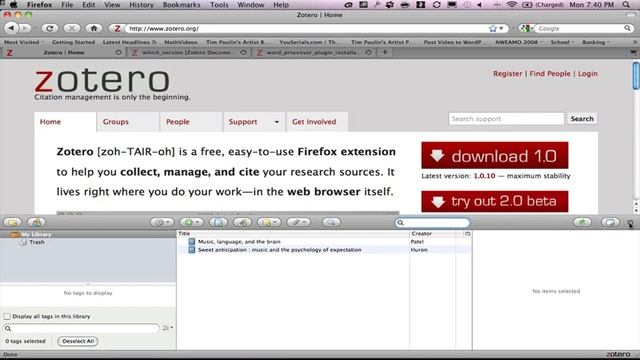Screen dimensions: 640x360
Task: Click the Add Item by Identifier wand icon
Action: 242,222
